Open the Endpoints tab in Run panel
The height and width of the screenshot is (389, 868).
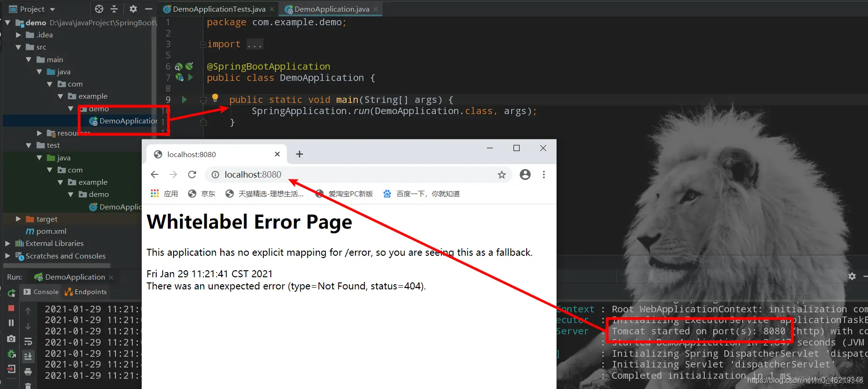tap(86, 292)
